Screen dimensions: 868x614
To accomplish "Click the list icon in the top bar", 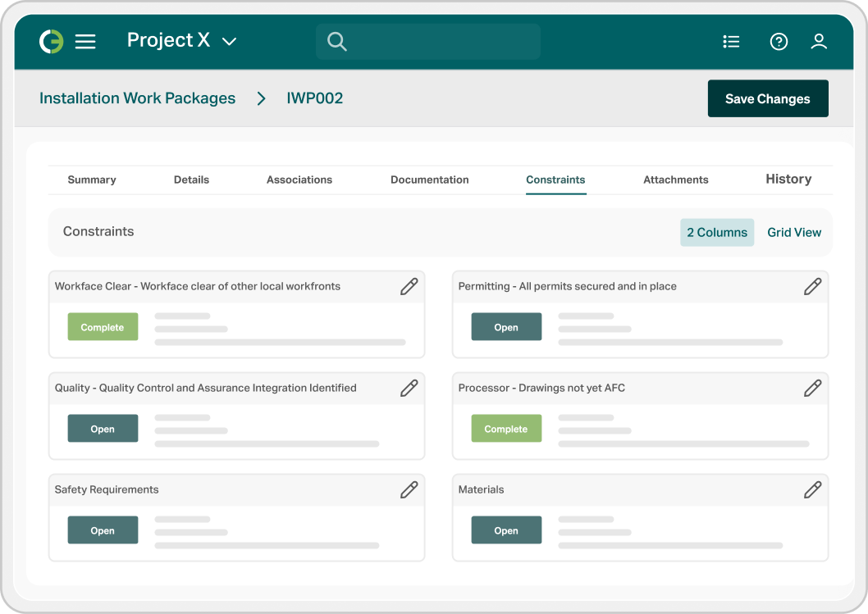I will click(x=731, y=41).
